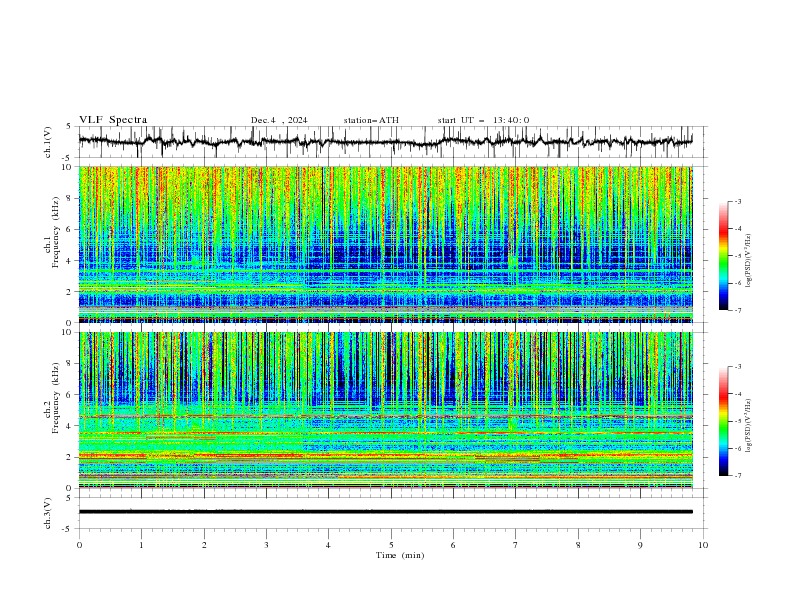Click the time-axis tick label '5'

[391, 545]
